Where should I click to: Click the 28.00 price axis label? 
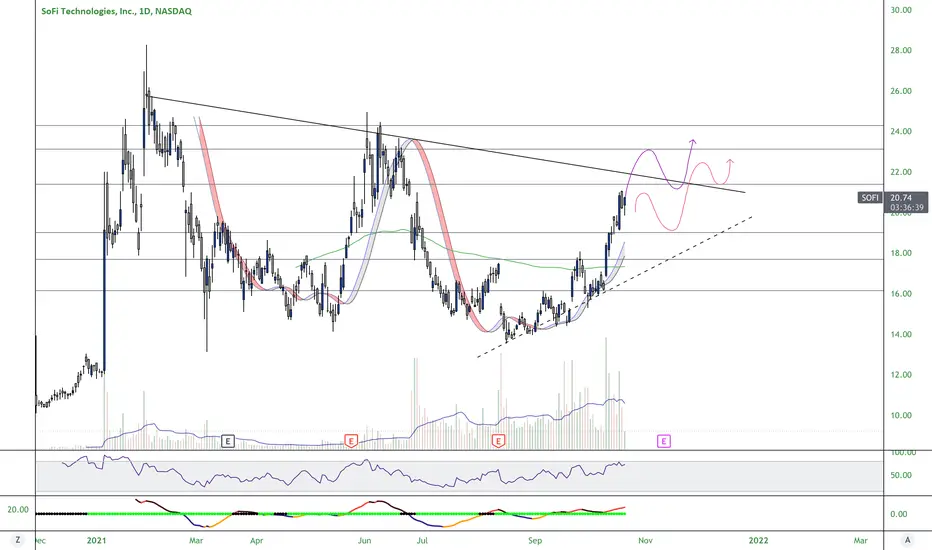point(901,50)
